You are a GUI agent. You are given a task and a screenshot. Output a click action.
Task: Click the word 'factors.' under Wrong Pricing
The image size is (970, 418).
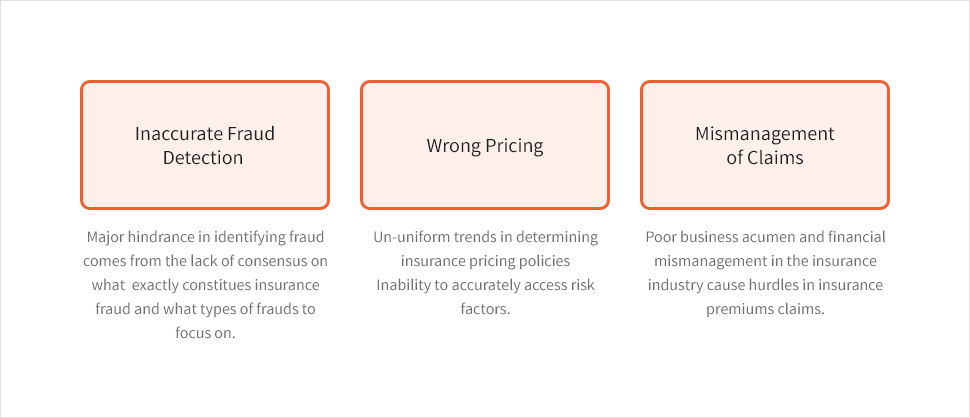click(486, 309)
